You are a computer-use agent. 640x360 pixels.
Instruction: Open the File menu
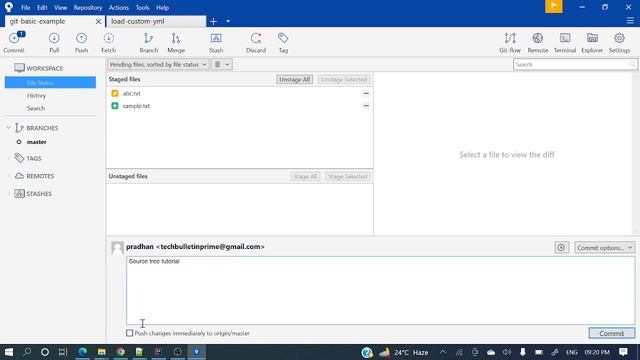click(25, 7)
